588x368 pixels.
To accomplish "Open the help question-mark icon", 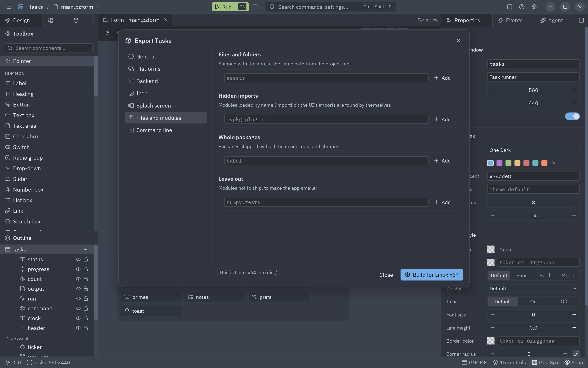I will (522, 7).
